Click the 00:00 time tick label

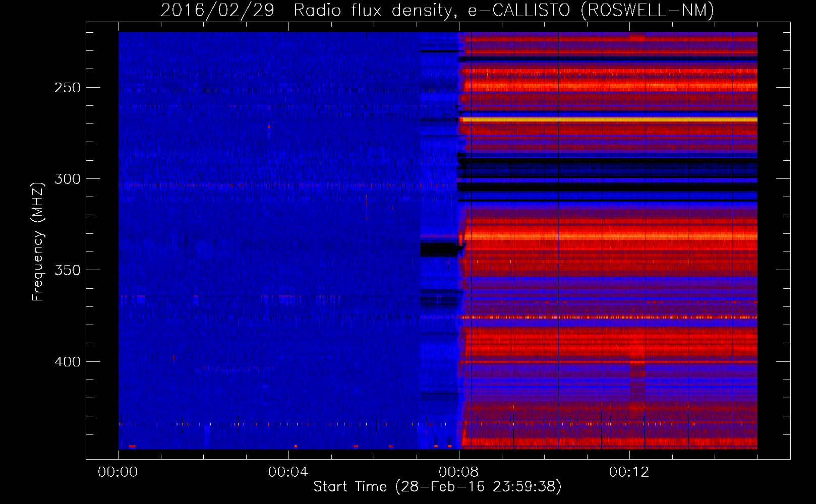[x=118, y=472]
